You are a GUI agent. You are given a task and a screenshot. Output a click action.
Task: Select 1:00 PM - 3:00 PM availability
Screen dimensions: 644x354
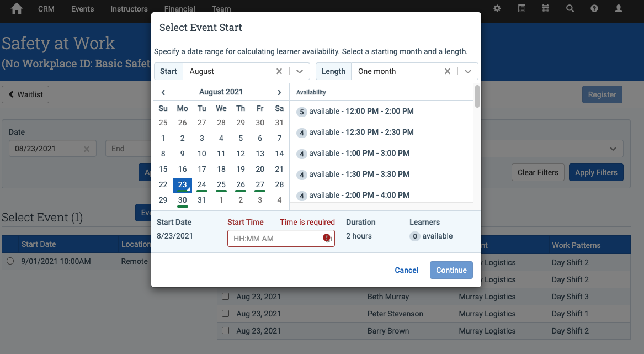pyautogui.click(x=381, y=153)
